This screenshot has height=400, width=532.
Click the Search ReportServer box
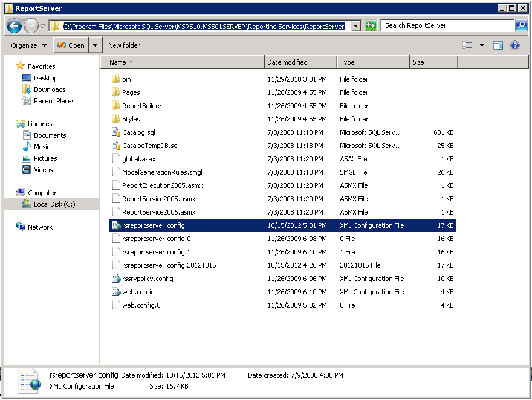tap(447, 26)
